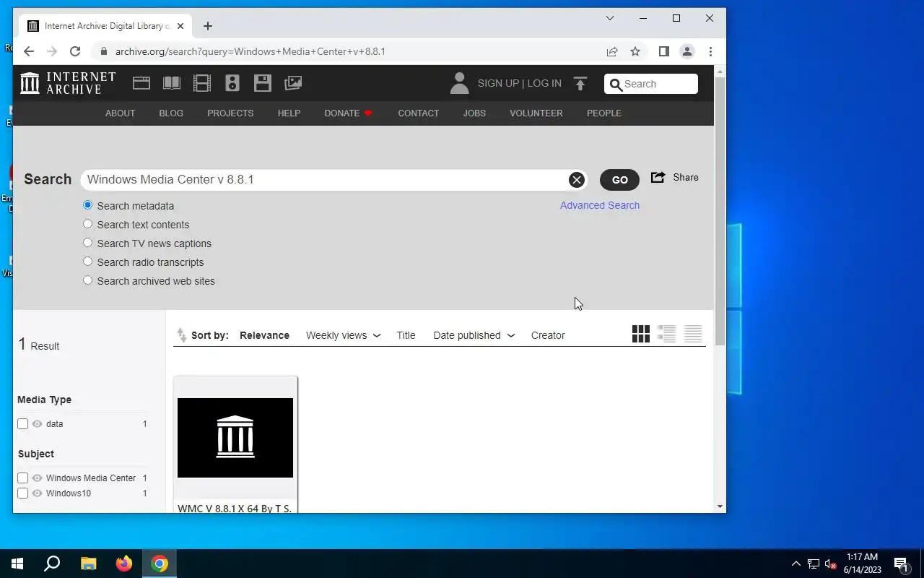Image resolution: width=924 pixels, height=578 pixels.
Task: Sort results by Creator
Action: [x=548, y=335]
